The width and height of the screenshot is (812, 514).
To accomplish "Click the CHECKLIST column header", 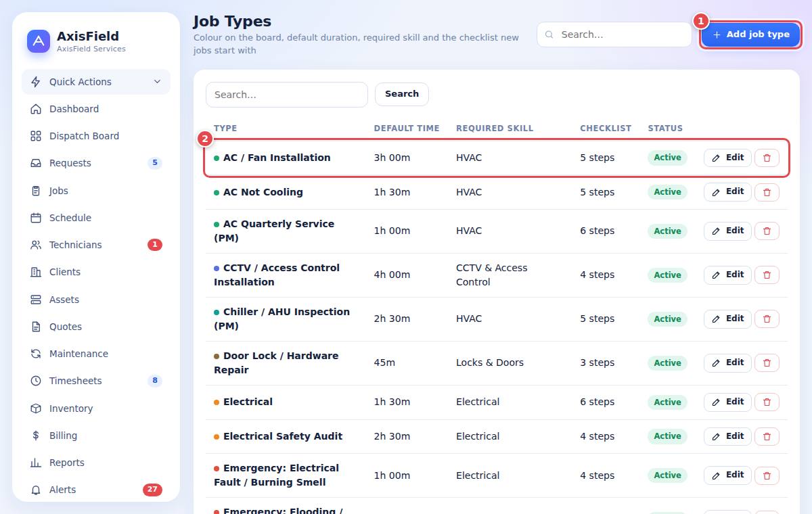I will [x=606, y=128].
